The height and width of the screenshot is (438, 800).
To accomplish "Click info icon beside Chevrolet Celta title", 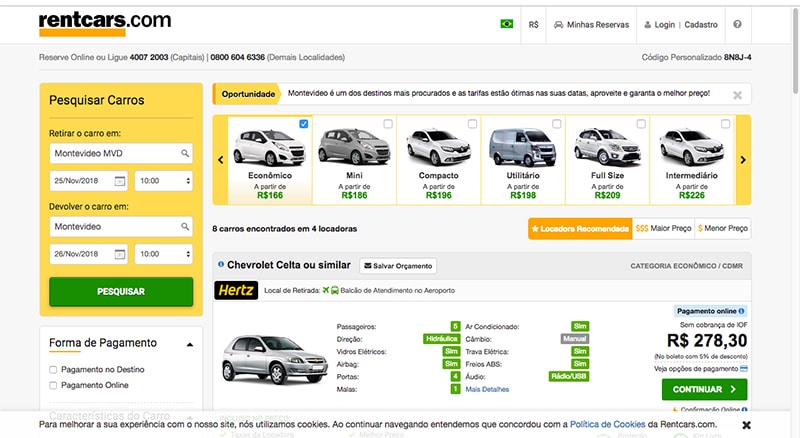I will click(221, 264).
